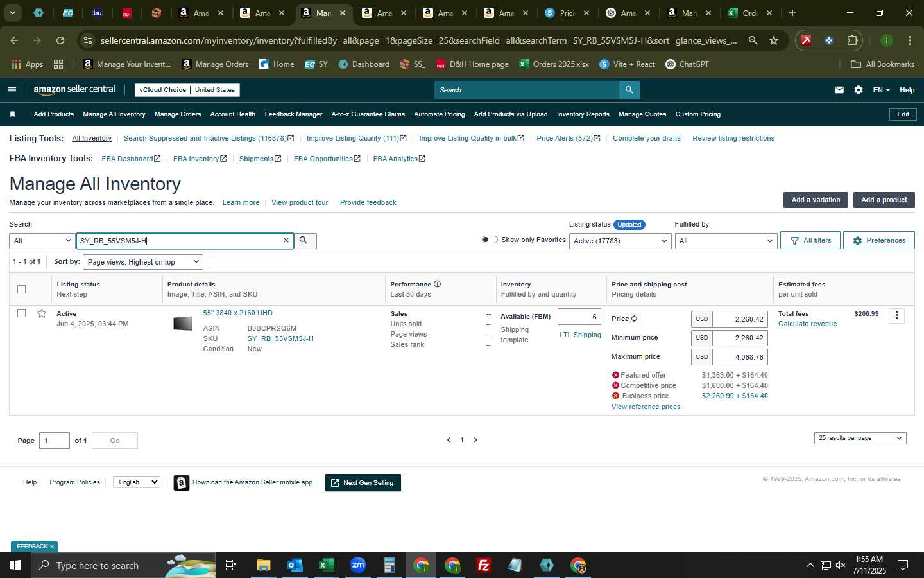924x578 pixels.
Task: Click the Edit navigation button
Action: (903, 114)
